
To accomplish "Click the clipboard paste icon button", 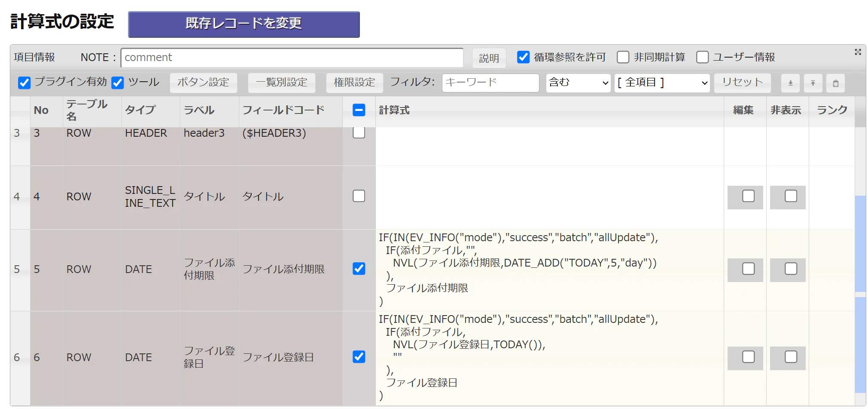I will [836, 83].
